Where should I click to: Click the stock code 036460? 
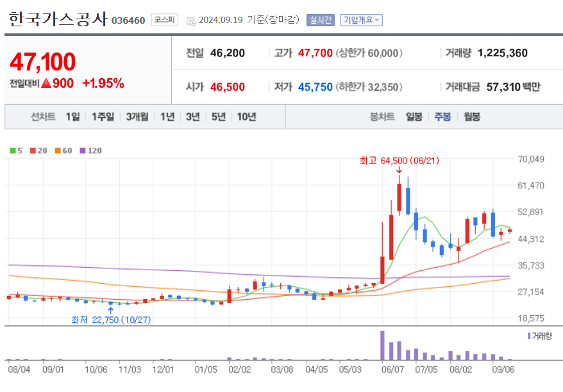(128, 20)
